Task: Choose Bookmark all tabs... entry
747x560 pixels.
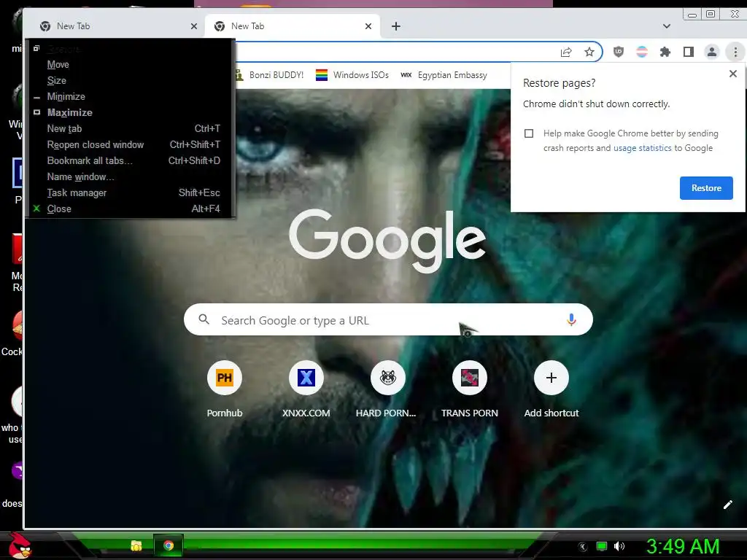Action: coord(130,160)
